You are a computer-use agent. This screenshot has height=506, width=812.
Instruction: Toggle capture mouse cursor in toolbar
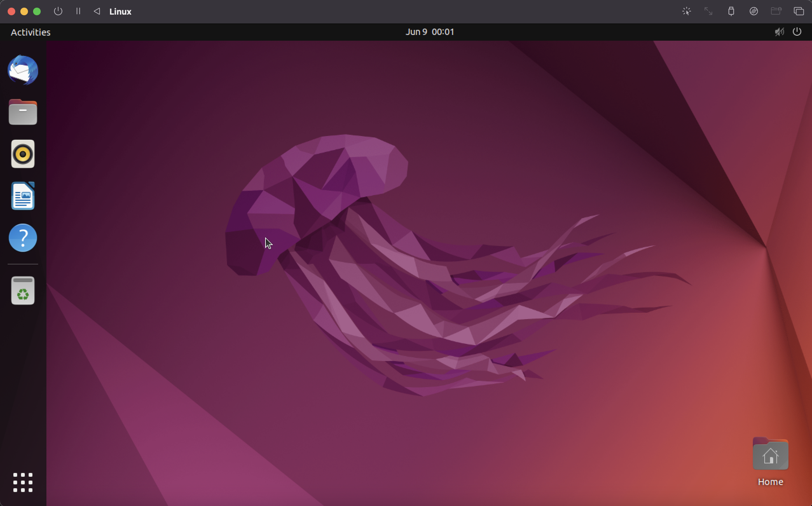point(686,11)
